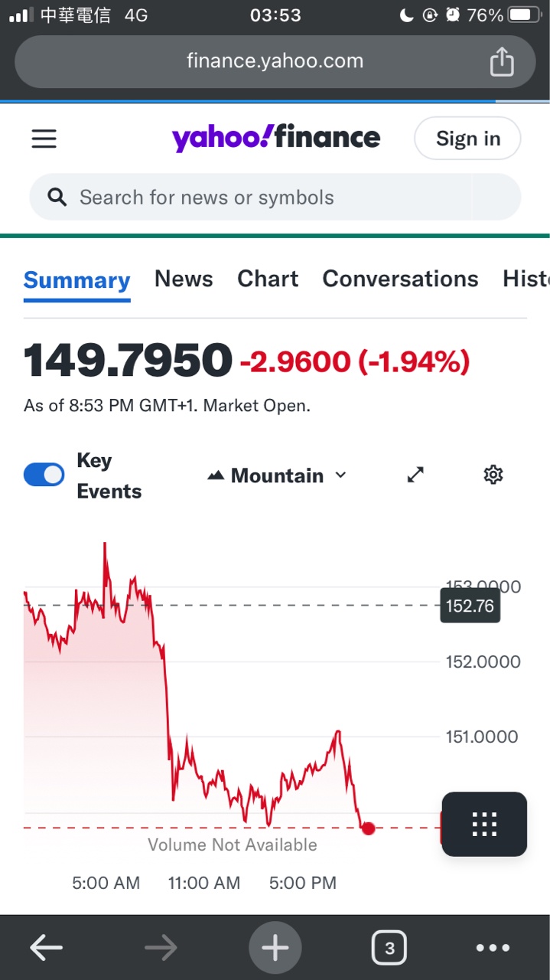Tap the share icon in address bar
550x980 pixels.
click(501, 62)
